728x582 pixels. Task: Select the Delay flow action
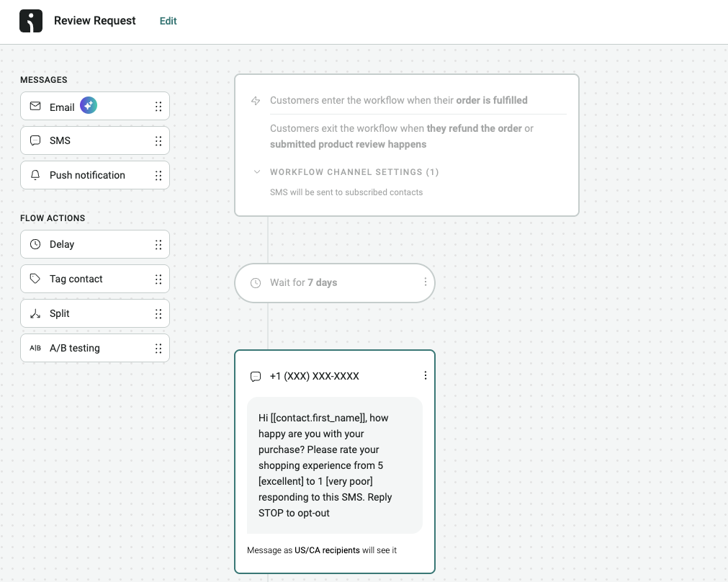point(95,244)
